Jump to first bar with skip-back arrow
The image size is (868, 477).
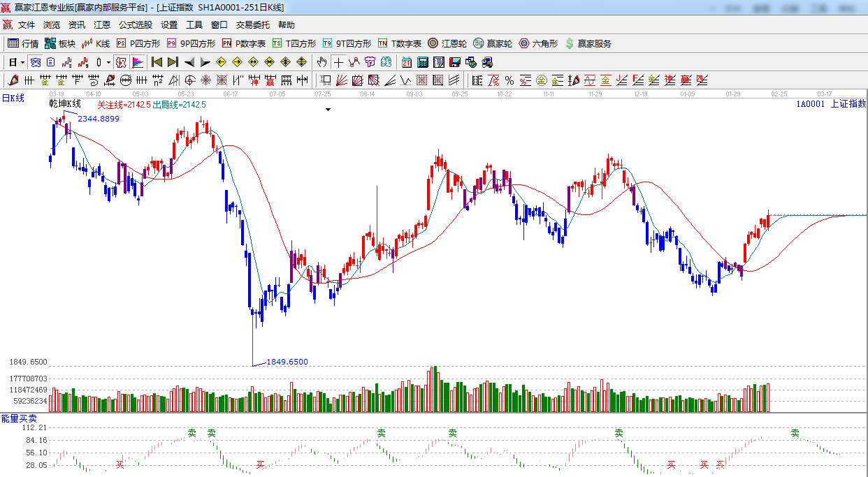click(157, 62)
